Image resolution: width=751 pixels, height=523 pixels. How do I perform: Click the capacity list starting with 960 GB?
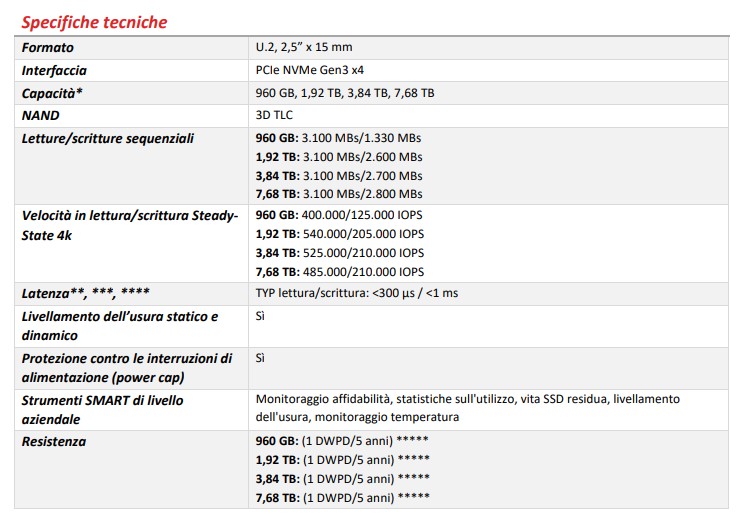(345, 93)
